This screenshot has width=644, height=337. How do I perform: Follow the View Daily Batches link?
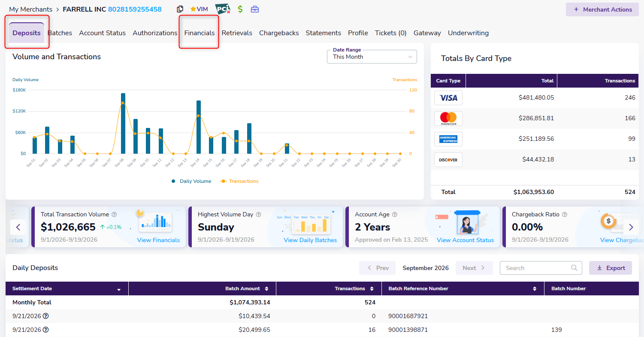(x=310, y=240)
